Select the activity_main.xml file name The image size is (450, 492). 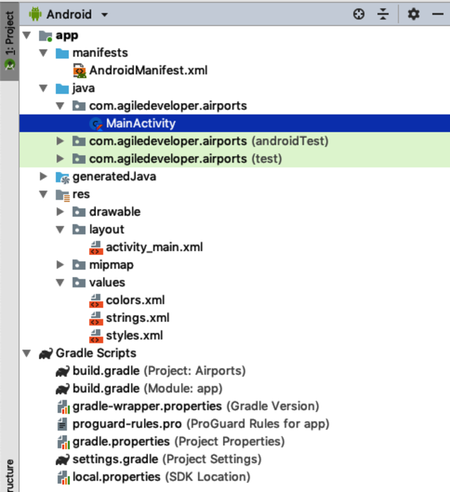tap(154, 247)
